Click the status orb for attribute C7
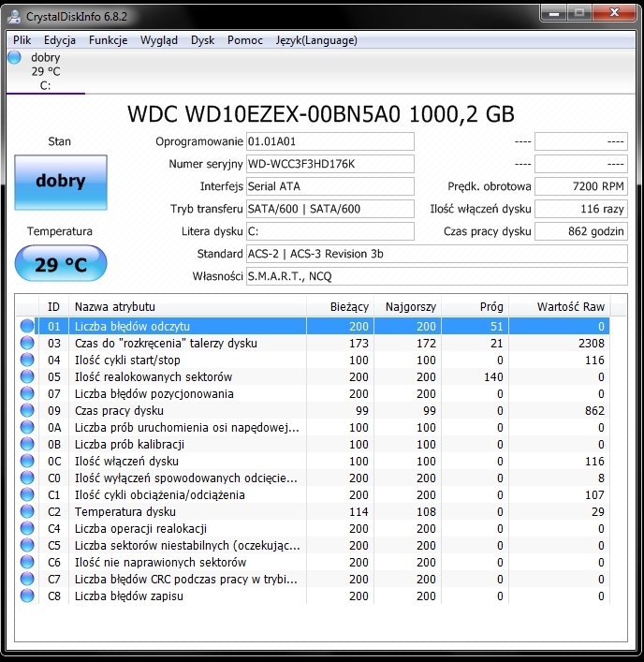Screen dimensions: 644x662 [27, 580]
